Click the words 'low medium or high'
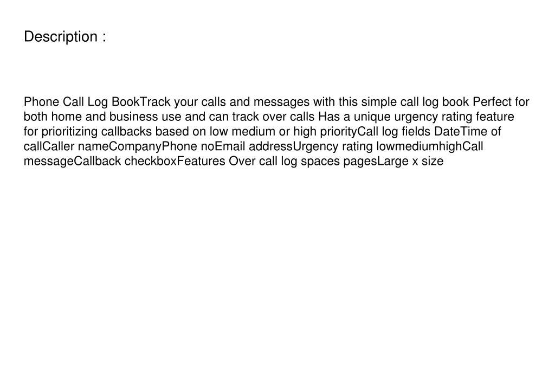Viewport: 555px width, 392px height. pyautogui.click(x=263, y=132)
